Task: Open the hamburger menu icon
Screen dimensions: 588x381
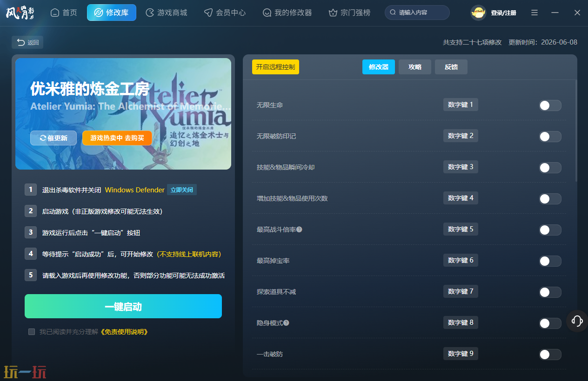Action: pyautogui.click(x=535, y=13)
